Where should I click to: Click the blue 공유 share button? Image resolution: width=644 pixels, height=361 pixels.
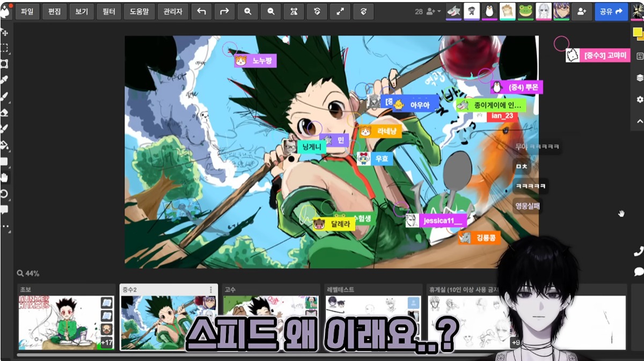click(611, 11)
